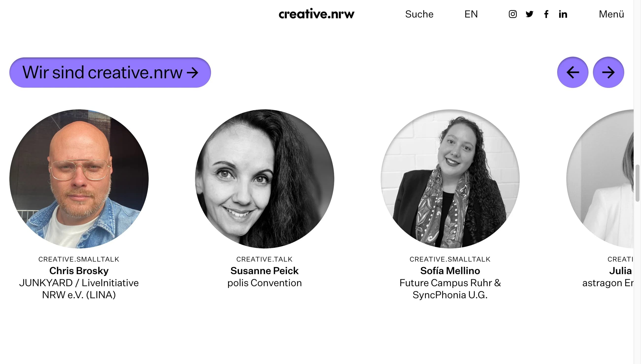Open the Facebook page icon

[x=546, y=14]
